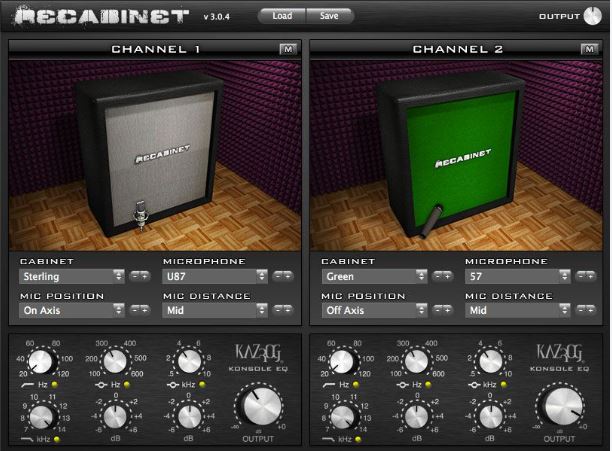Click plus button next to Channel 1 On Axis position
The height and width of the screenshot is (451, 612).
(145, 310)
